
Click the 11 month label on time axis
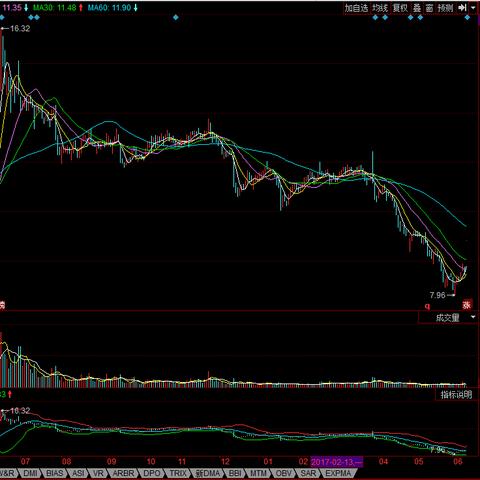pyautogui.click(x=182, y=462)
